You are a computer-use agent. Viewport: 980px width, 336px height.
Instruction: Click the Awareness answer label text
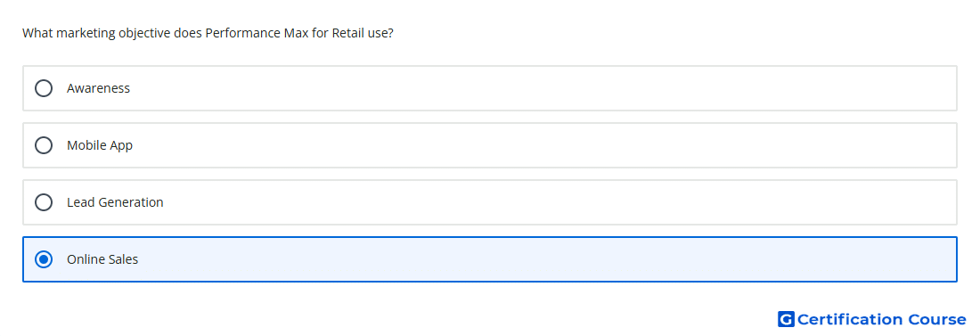(x=98, y=88)
